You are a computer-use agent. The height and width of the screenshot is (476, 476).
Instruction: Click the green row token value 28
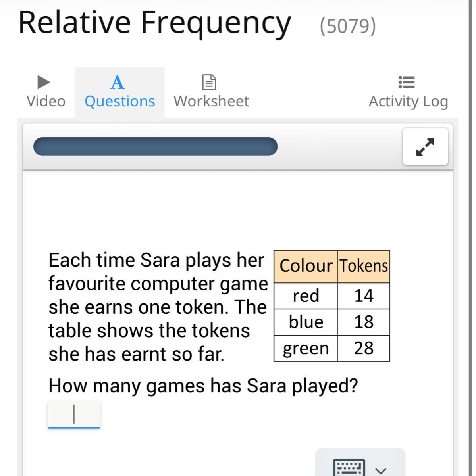pyautogui.click(x=364, y=348)
